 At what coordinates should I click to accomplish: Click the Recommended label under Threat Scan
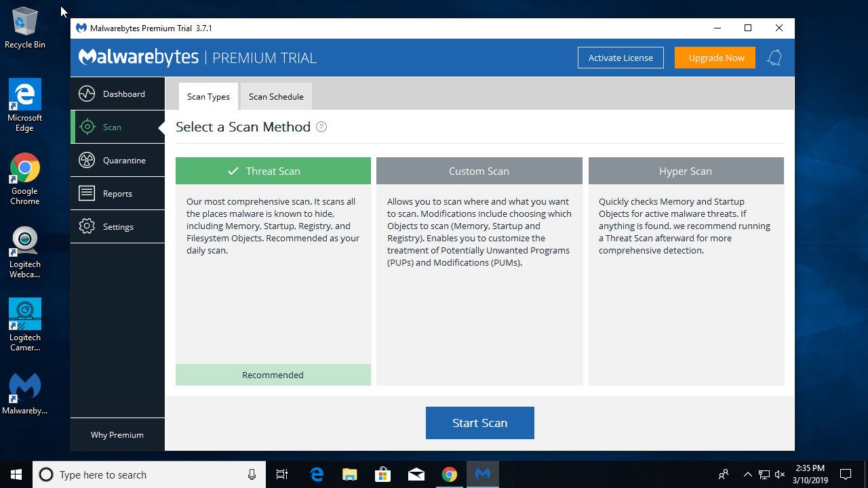tap(273, 375)
